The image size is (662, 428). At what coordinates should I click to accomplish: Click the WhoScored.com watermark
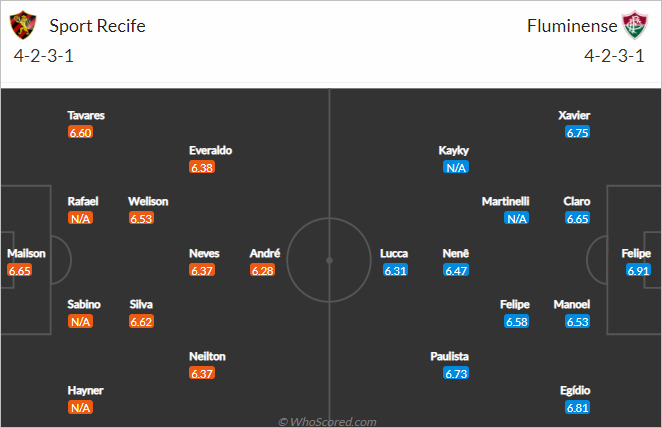327,422
